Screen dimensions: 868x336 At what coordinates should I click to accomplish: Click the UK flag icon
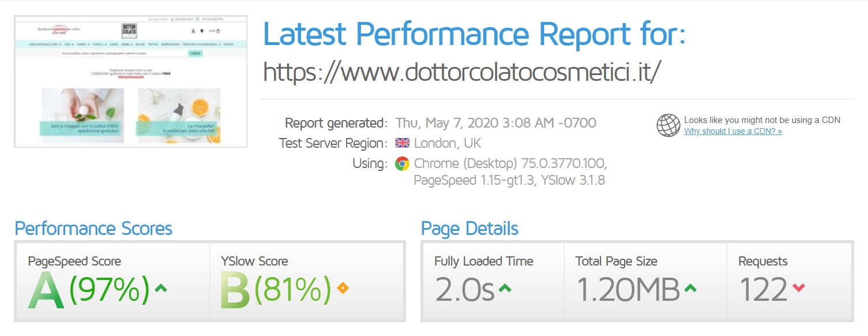pyautogui.click(x=402, y=143)
